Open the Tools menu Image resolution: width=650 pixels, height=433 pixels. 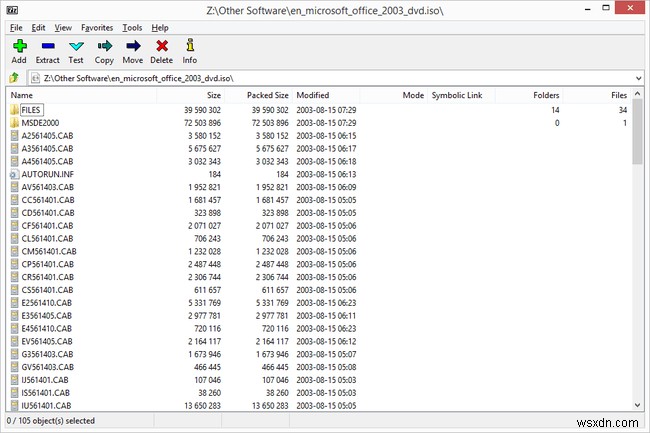pos(132,28)
